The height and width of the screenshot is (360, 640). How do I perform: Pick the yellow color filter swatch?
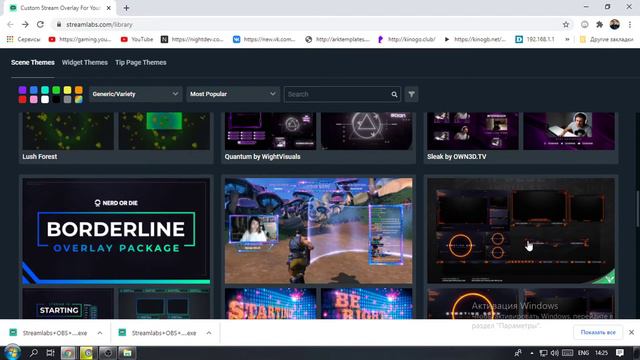67,90
